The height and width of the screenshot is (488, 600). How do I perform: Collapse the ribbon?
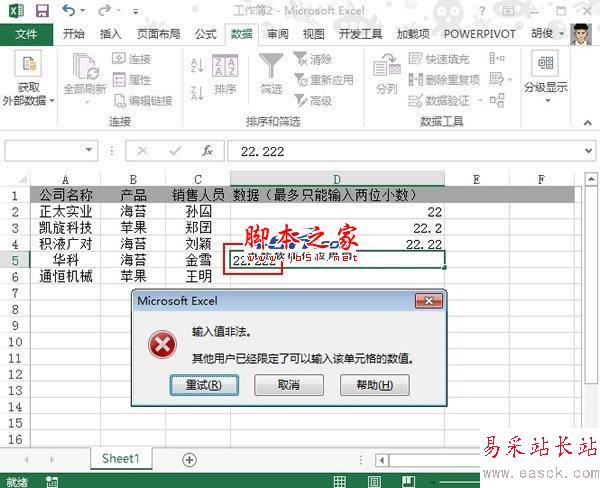coord(587,123)
